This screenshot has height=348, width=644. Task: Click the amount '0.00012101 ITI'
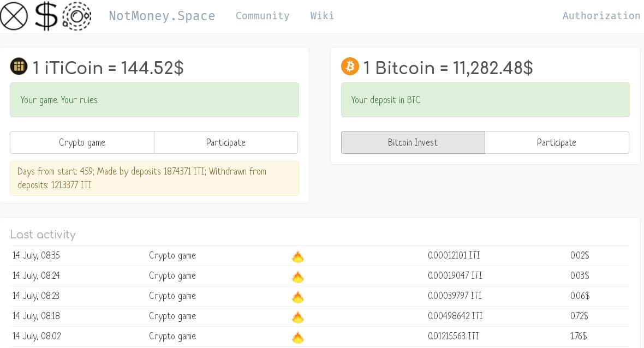point(454,255)
